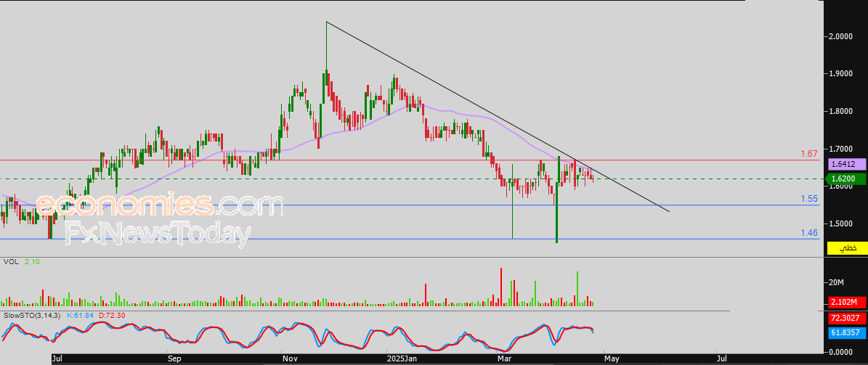Image resolution: width=868 pixels, height=365 pixels.
Task: Select the black descending trendline
Action: coord(498,117)
